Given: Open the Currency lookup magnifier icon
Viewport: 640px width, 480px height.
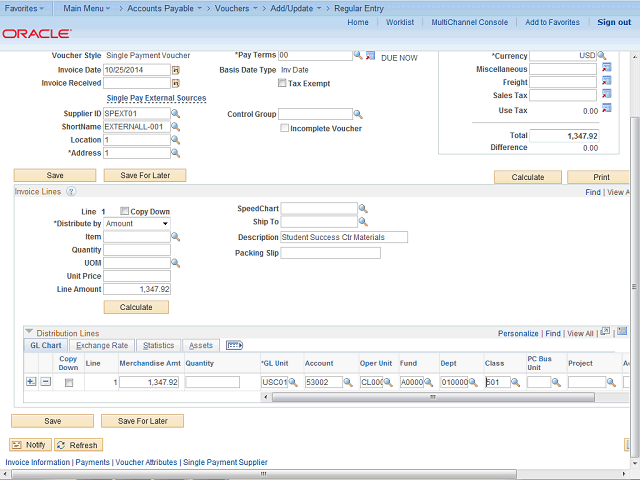Looking at the screenshot, I should click(602, 56).
